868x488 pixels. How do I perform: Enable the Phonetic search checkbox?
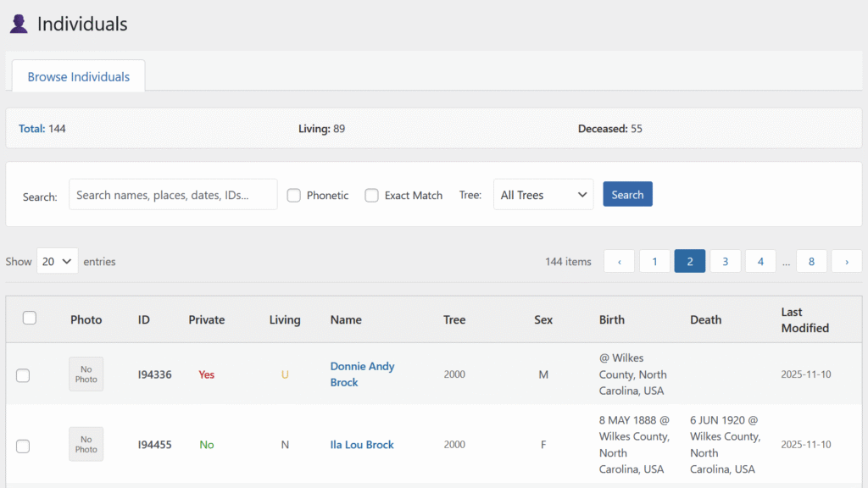pyautogui.click(x=294, y=196)
